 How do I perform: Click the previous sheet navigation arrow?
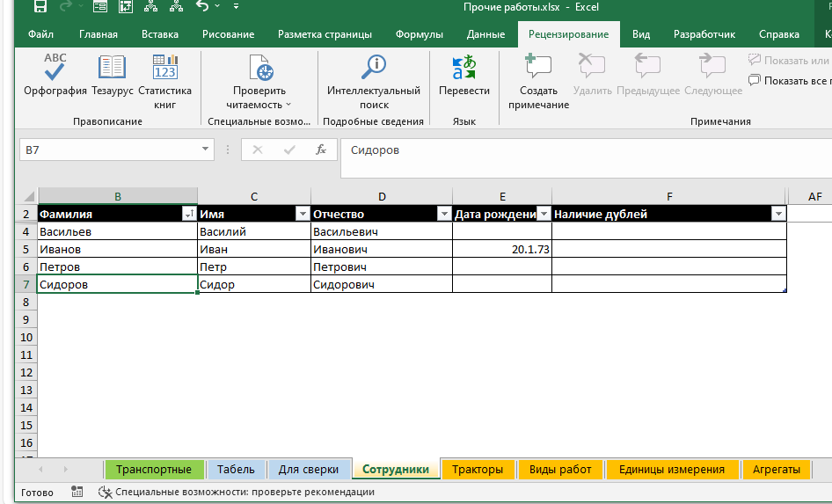point(40,469)
